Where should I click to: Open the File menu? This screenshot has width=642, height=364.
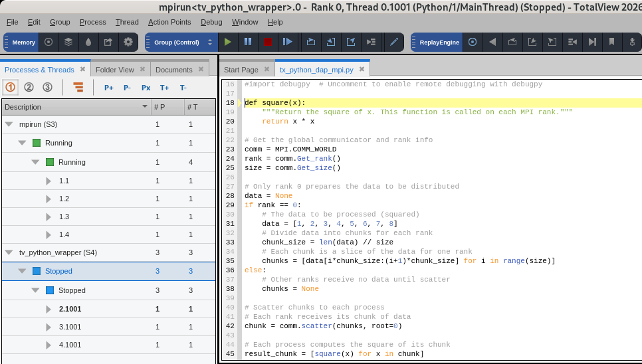12,22
